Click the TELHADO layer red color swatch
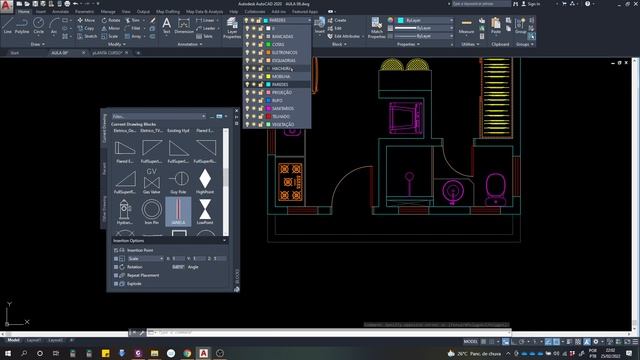The image size is (640, 360). tap(268, 116)
